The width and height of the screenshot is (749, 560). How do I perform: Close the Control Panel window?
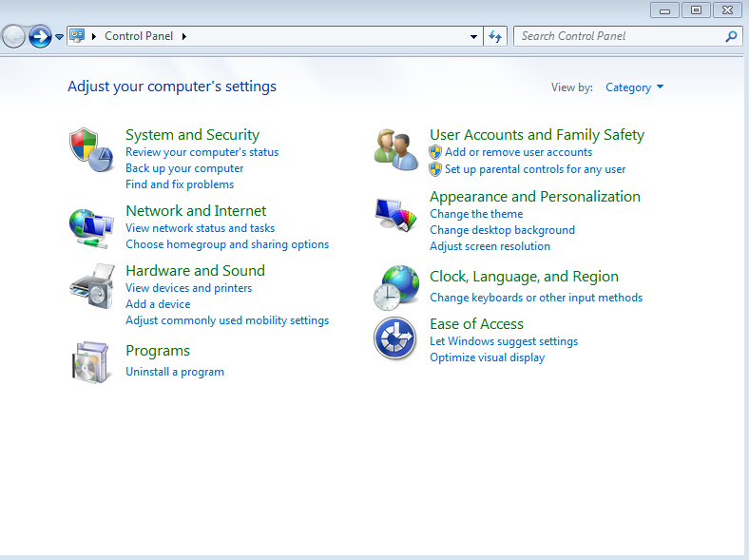tap(727, 10)
